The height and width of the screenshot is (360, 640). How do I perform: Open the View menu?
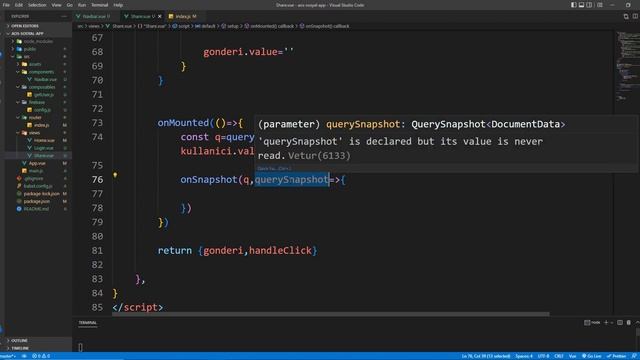click(56, 5)
